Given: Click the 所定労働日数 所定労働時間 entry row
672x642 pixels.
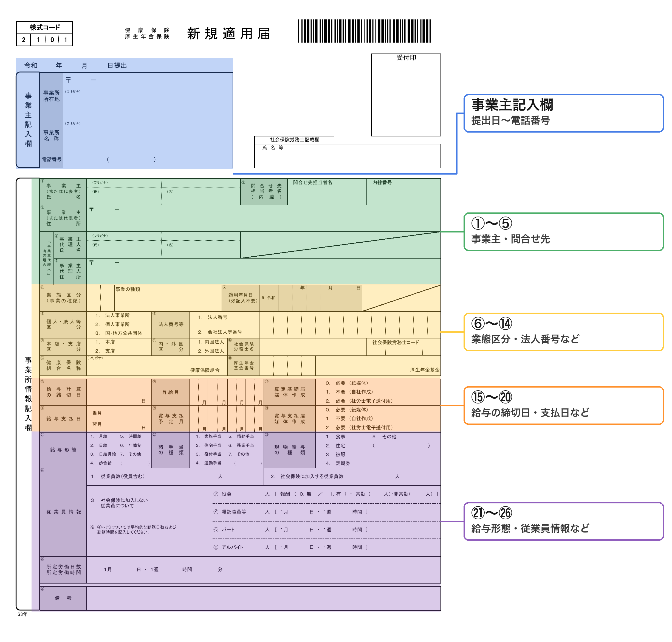Looking at the screenshot, I should click(x=263, y=570).
